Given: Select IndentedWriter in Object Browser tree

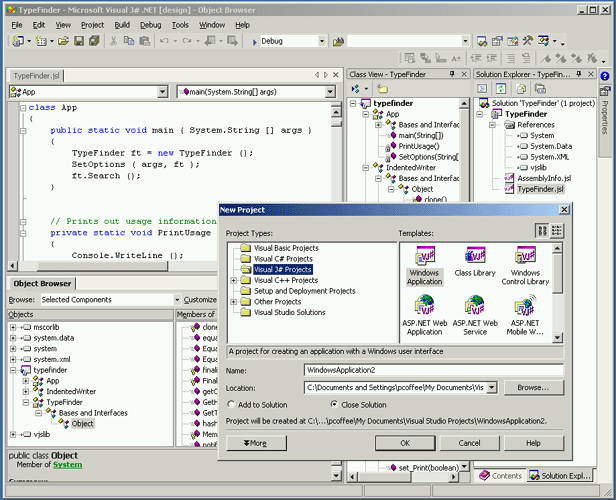Looking at the screenshot, I should tap(71, 392).
